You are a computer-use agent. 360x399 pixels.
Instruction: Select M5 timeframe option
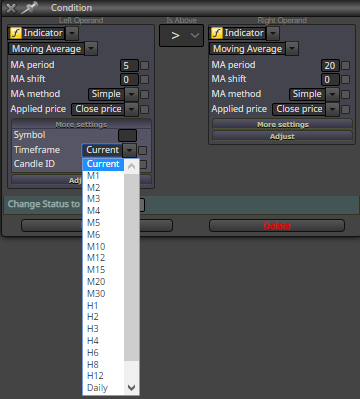pyautogui.click(x=103, y=223)
